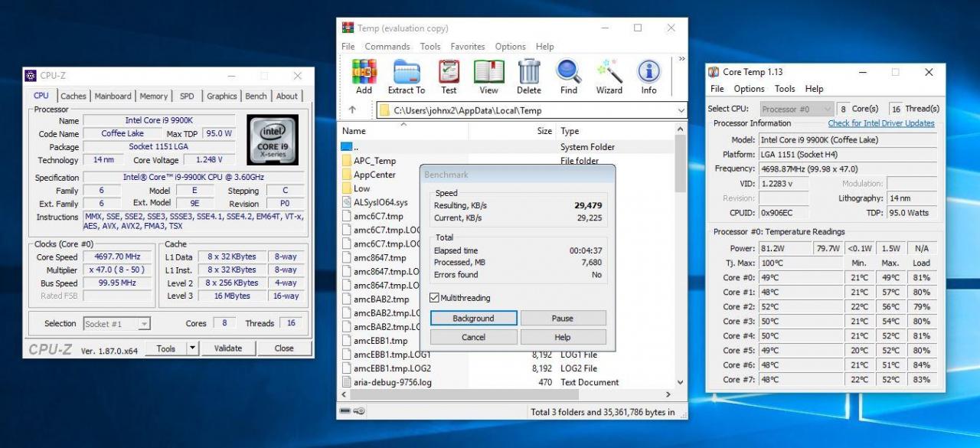Go up one folder level arrow

tap(352, 110)
